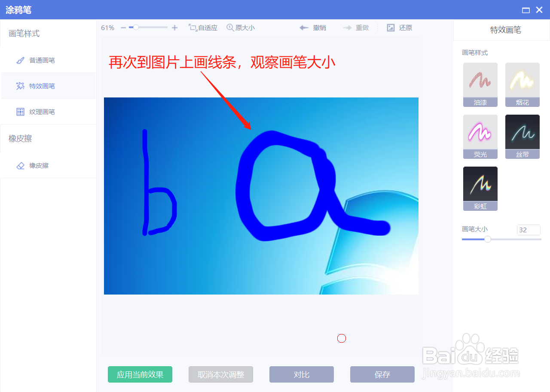Click the brush size value field showing 32

pyautogui.click(x=528, y=230)
